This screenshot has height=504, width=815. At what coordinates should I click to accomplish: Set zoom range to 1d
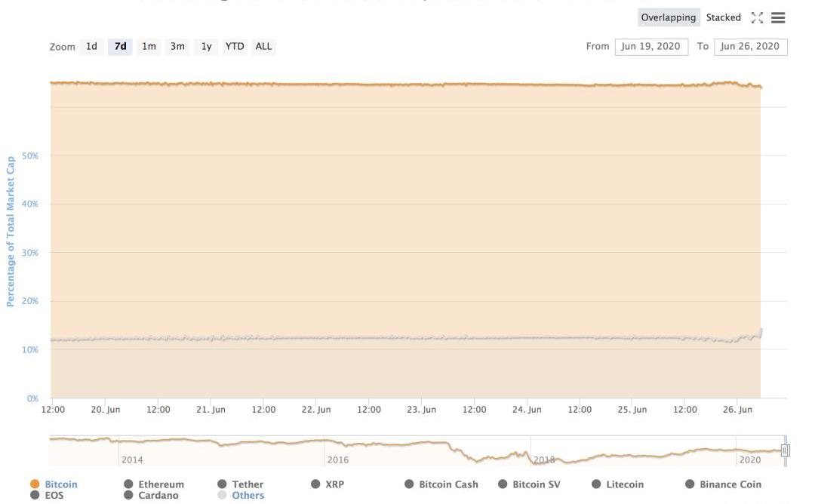coord(91,46)
